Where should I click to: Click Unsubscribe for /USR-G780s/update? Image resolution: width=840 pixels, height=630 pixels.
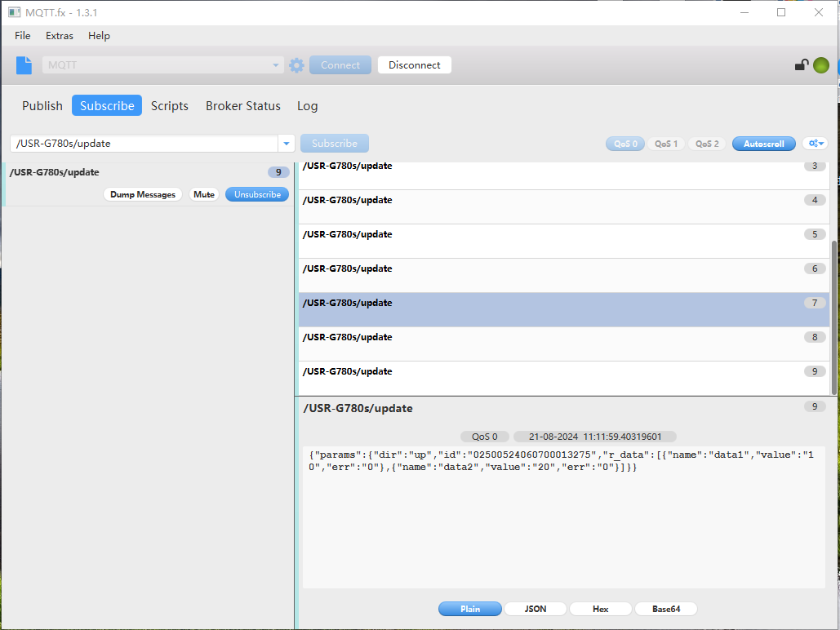[257, 194]
